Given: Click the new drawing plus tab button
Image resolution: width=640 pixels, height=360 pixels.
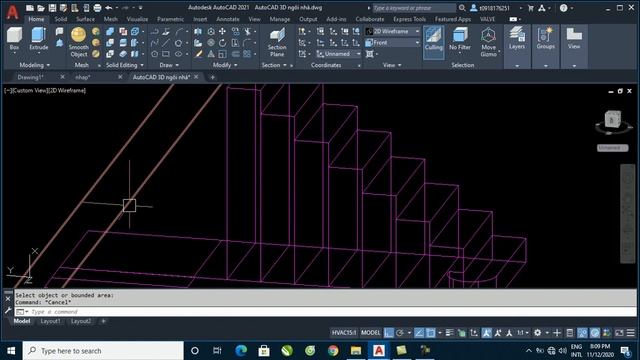Looking at the screenshot, I should pyautogui.click(x=212, y=77).
